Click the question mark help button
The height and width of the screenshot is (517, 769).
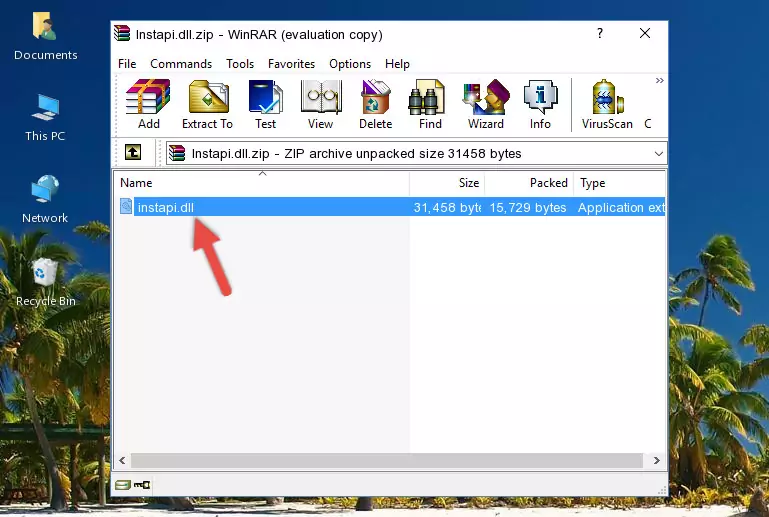coord(600,33)
